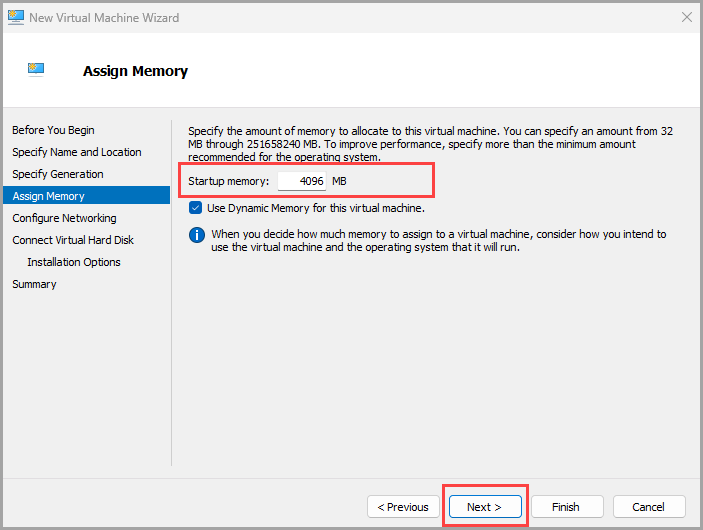This screenshot has height=530, width=703.
Task: Select the Installation Options step
Action: [74, 262]
